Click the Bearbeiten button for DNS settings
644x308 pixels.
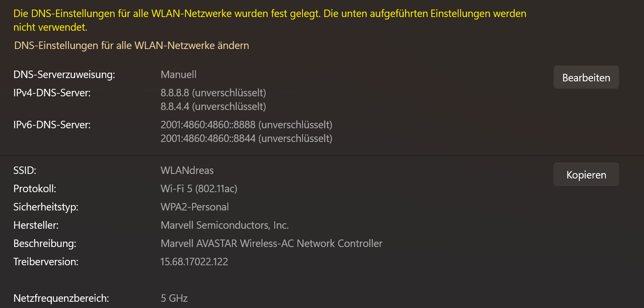point(586,78)
